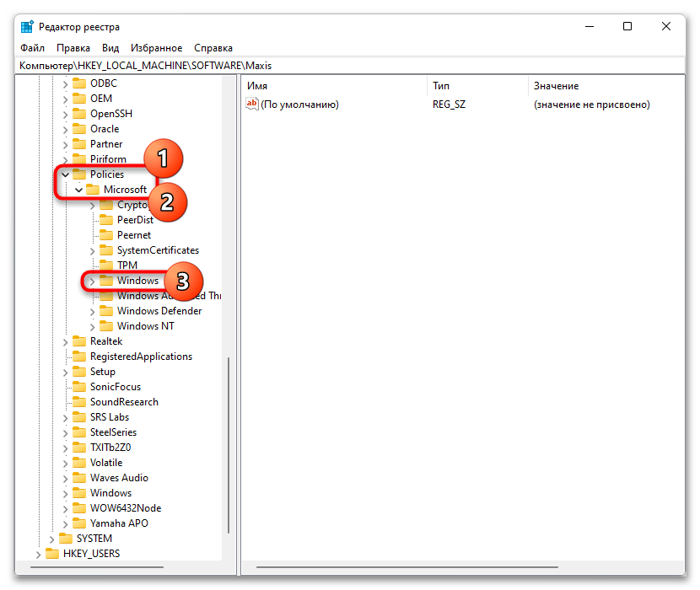The image size is (700, 590).
Task: Collapse the Microsoft key under Policies
Action: click(78, 190)
